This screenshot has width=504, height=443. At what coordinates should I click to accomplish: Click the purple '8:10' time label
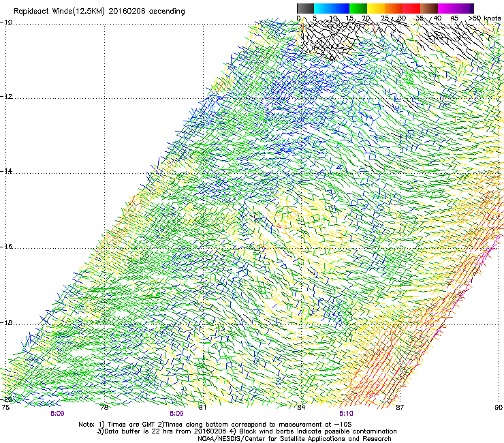click(346, 414)
